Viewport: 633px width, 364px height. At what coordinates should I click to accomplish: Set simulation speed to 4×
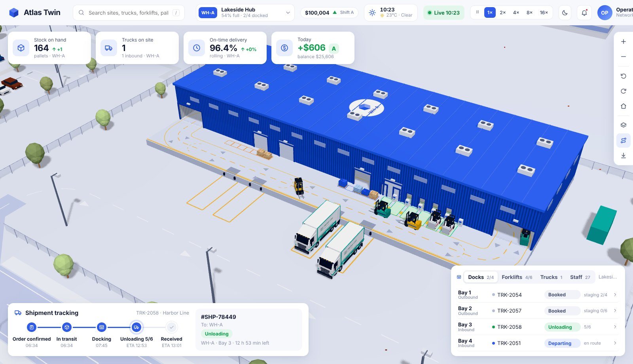point(516,12)
